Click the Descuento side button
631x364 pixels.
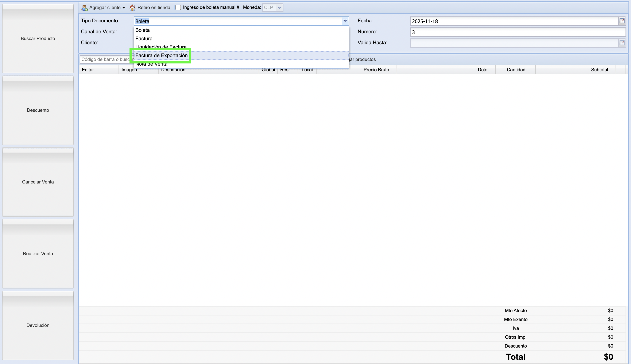[x=38, y=110]
